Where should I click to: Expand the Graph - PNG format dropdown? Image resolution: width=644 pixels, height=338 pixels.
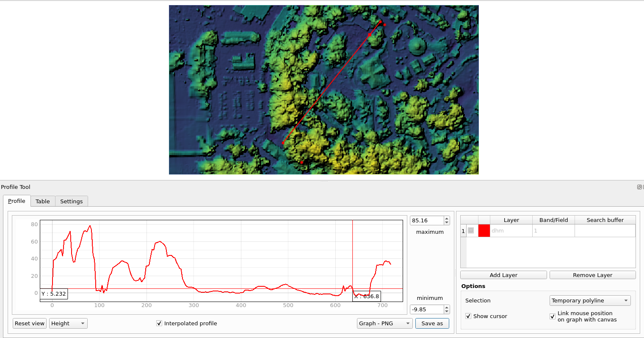click(384, 323)
